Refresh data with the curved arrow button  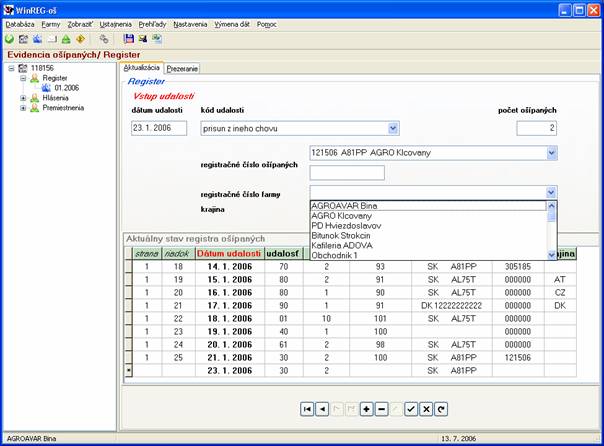coord(441,409)
